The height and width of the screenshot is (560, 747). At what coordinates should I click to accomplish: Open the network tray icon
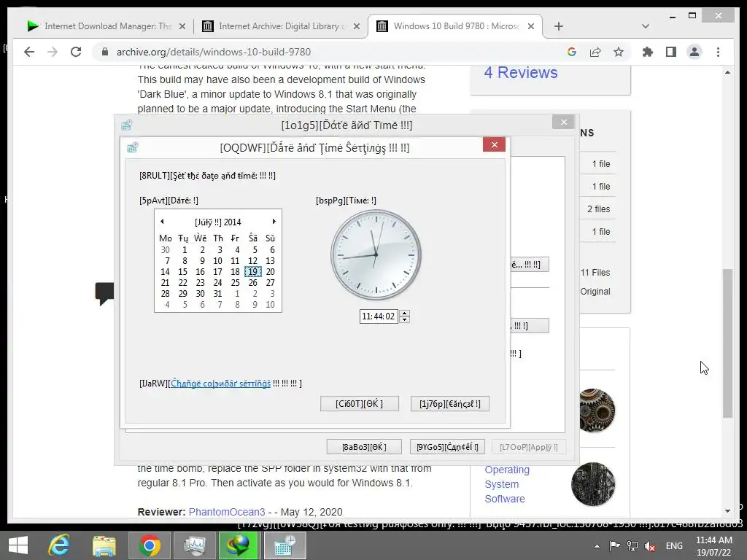[x=632, y=546]
